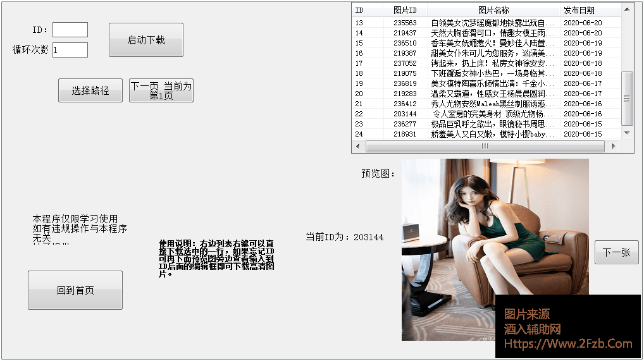Select row with image ID 236277
Image resolution: width=644 pixels, height=361 pixels.
click(486, 124)
